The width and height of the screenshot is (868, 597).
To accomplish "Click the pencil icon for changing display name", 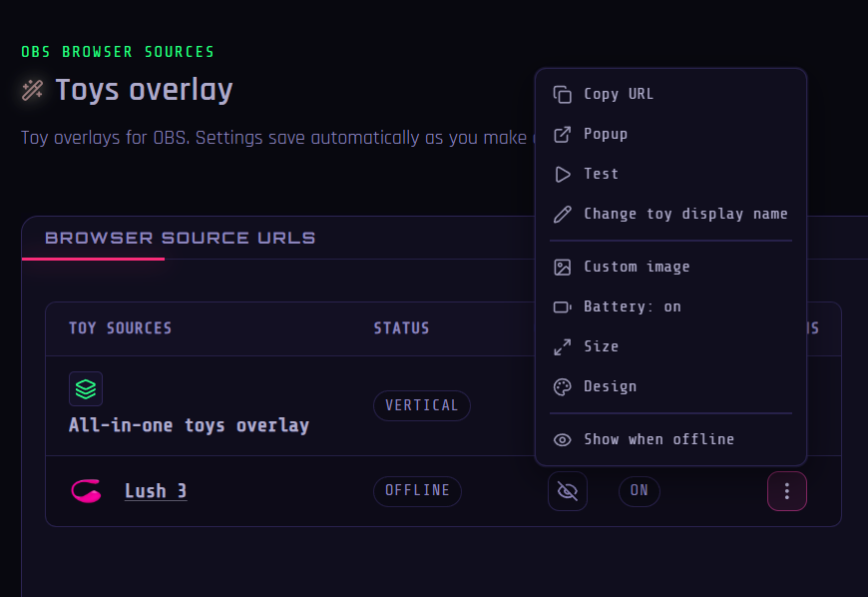I will 562,214.
